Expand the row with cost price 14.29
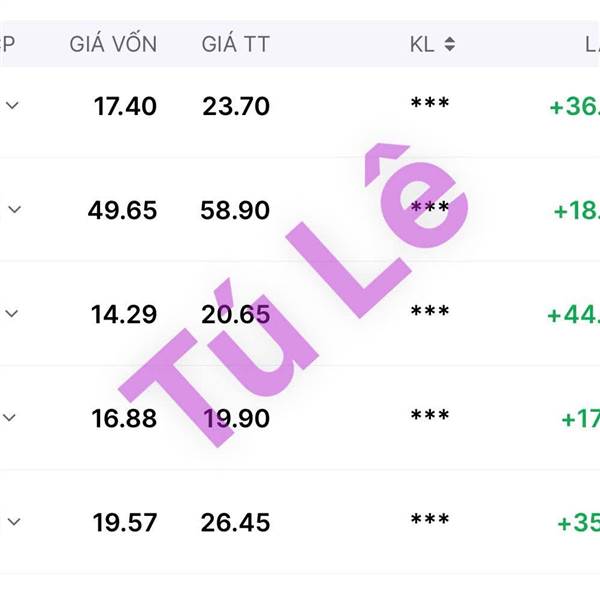Screen dimensions: 600x600 tap(12, 314)
